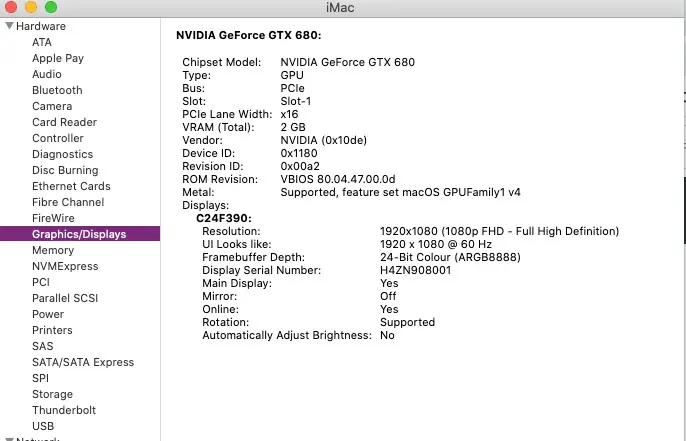Close the iMac window
Viewport: 686px width, 441px height.
point(11,7)
